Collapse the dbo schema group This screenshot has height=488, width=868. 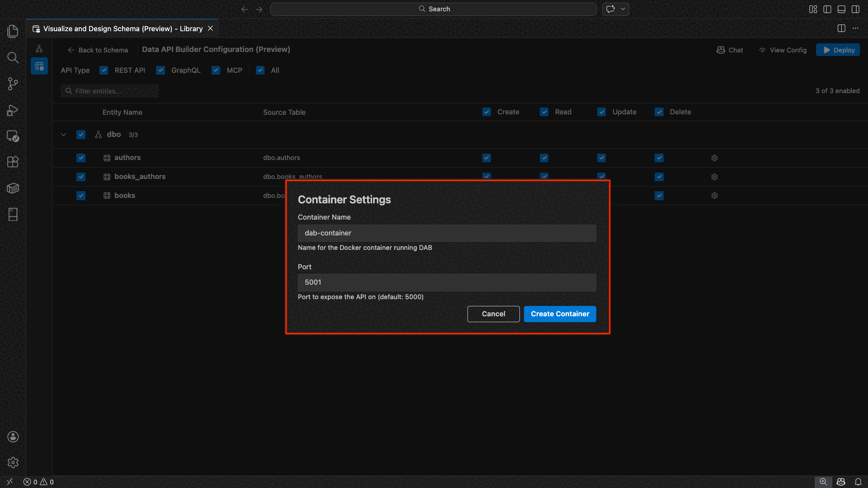(64, 135)
